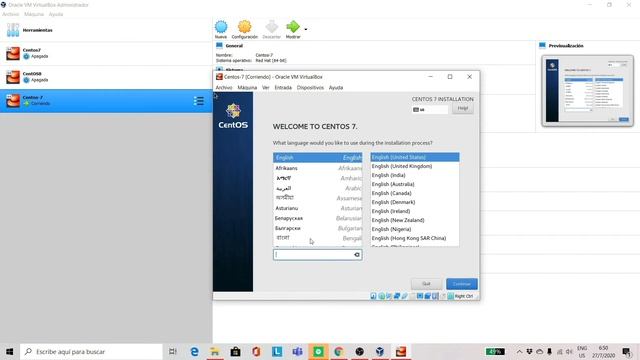Choose English (Canada) locale

point(415,193)
